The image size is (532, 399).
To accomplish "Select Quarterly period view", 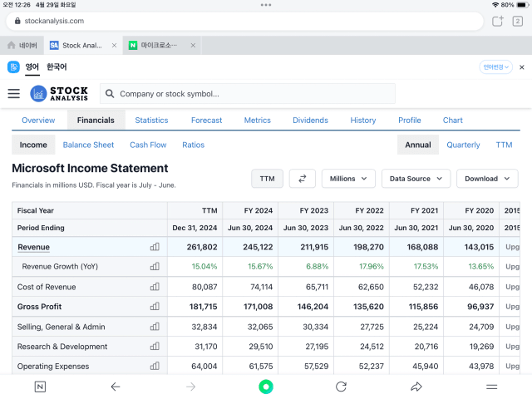I will [x=463, y=145].
